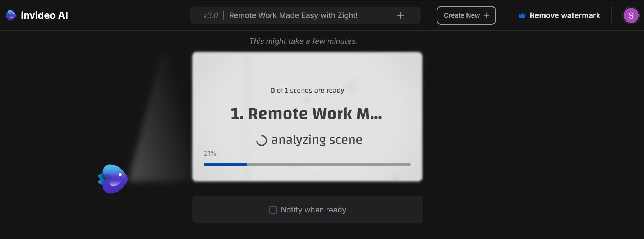Check the box to be notified when ready

pyautogui.click(x=273, y=210)
